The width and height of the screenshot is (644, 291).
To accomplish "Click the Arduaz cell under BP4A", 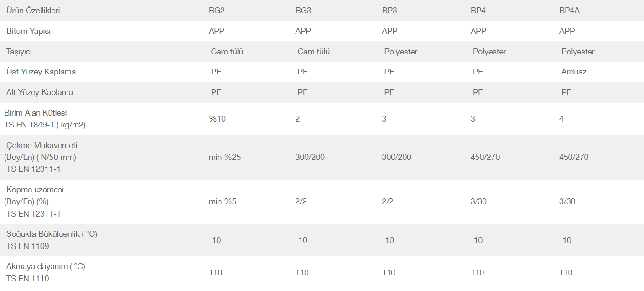I will (574, 72).
